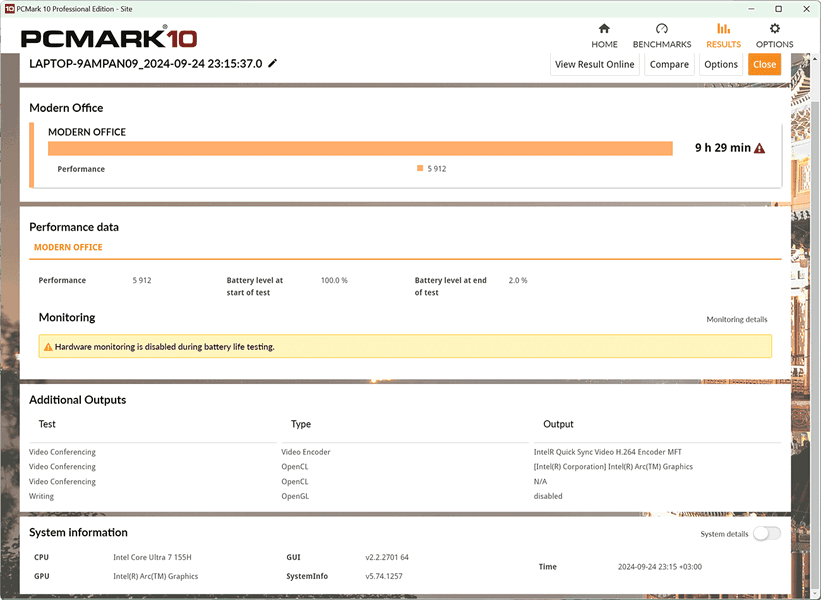Screen dimensions: 821x600
Task: Open the Options gear icon
Action: click(x=774, y=28)
